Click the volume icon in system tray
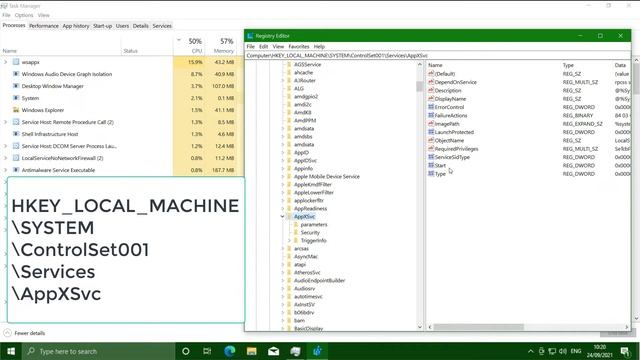The width and height of the screenshot is (640, 360). coord(562,351)
